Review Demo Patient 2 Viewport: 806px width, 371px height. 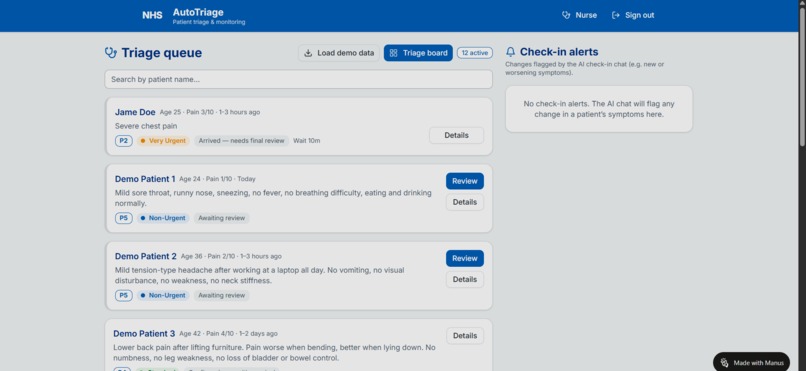[465, 258]
